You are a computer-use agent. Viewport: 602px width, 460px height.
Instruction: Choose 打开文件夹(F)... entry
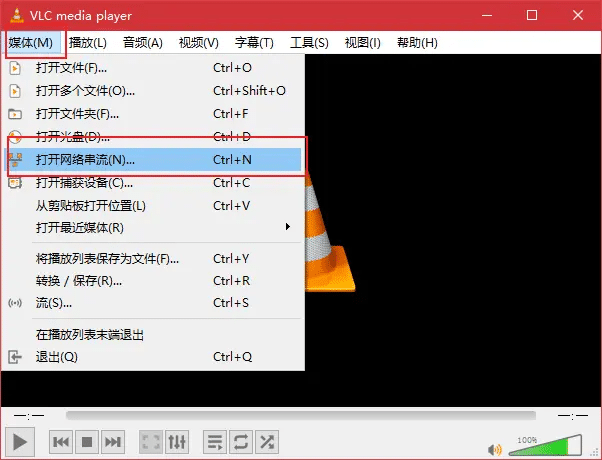coord(153,114)
